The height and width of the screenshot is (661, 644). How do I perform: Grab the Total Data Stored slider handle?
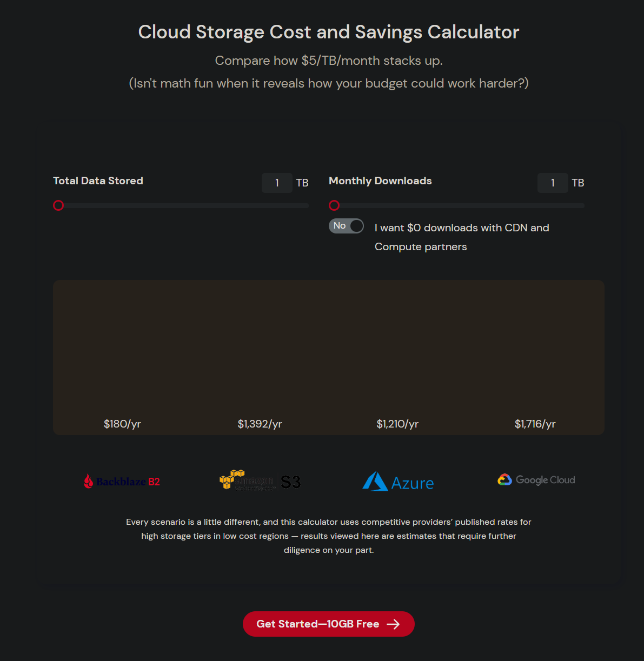pyautogui.click(x=58, y=205)
